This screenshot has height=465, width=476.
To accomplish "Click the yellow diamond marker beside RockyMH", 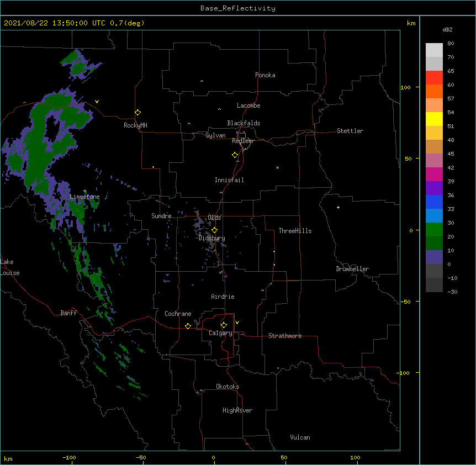I will pos(137,113).
